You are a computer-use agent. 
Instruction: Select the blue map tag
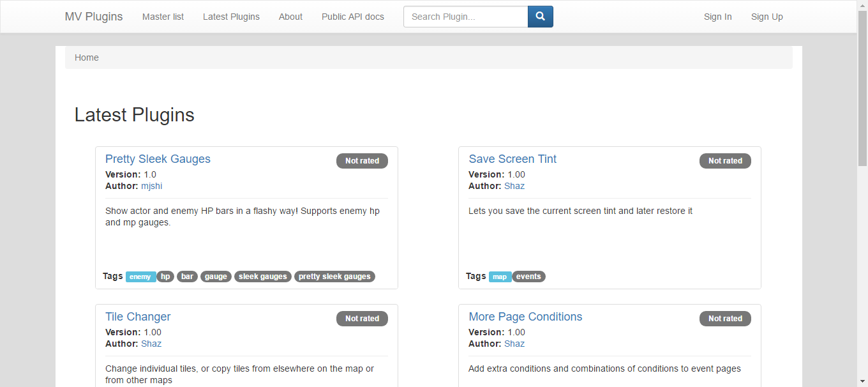click(x=500, y=277)
